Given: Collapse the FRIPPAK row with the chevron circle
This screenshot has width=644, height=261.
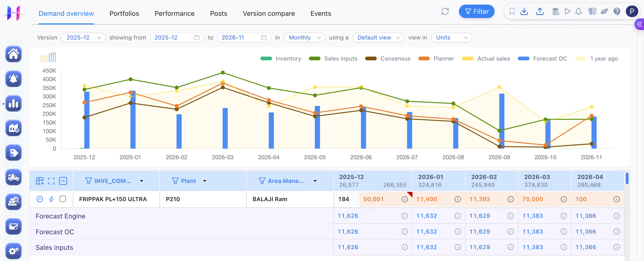Looking at the screenshot, I should point(40,199).
